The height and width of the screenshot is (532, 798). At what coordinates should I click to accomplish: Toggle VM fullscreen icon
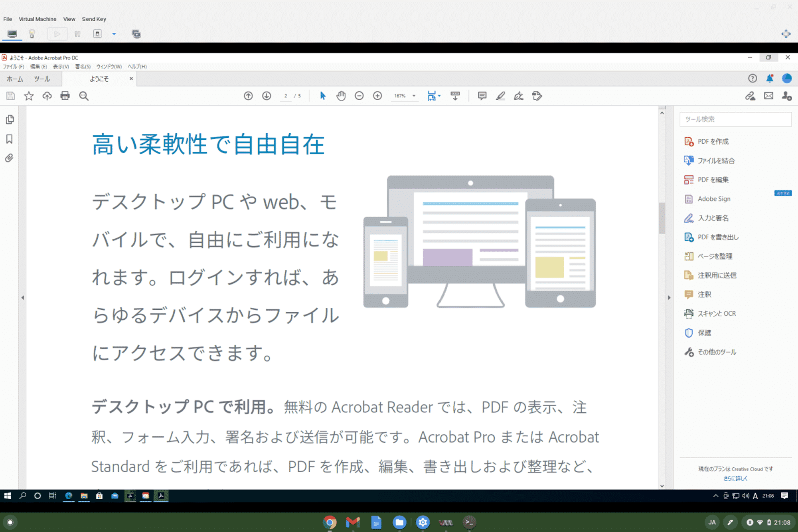786,34
